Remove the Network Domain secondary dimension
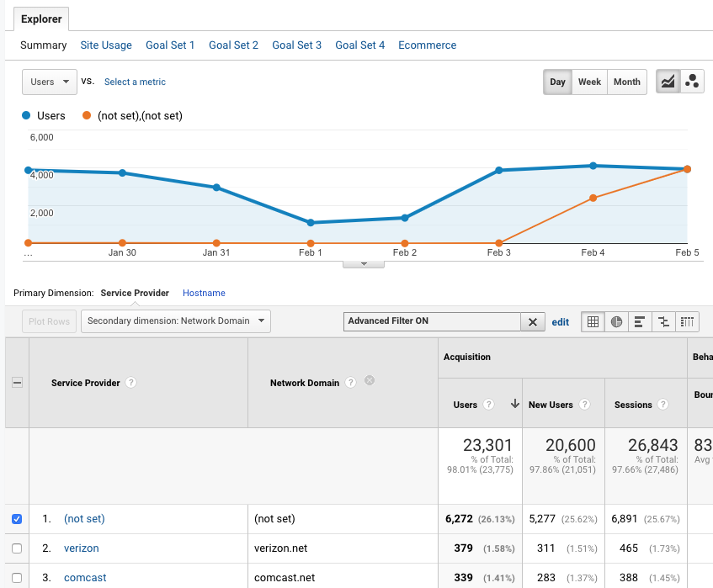713x588 pixels. pyautogui.click(x=369, y=380)
